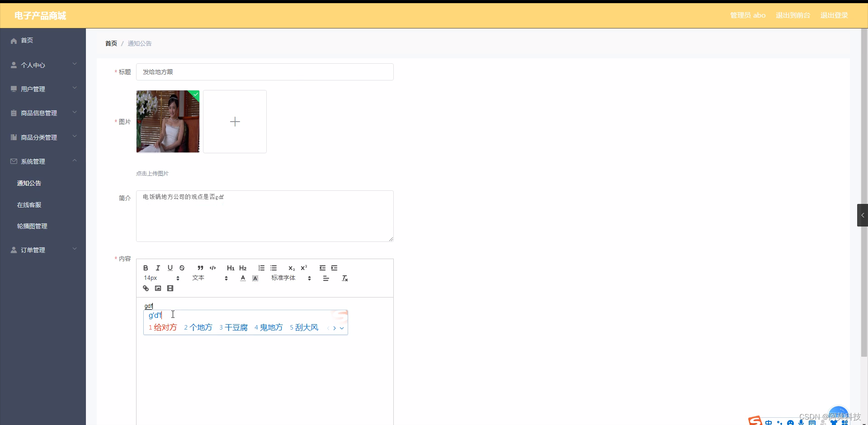Insert an image via the editor image icon
This screenshot has width=868, height=425.
(158, 288)
